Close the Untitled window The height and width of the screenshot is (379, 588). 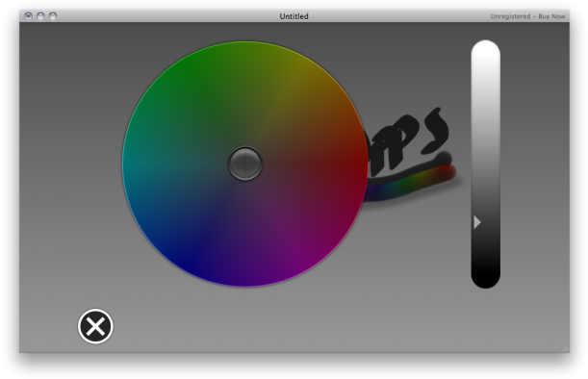(x=28, y=16)
